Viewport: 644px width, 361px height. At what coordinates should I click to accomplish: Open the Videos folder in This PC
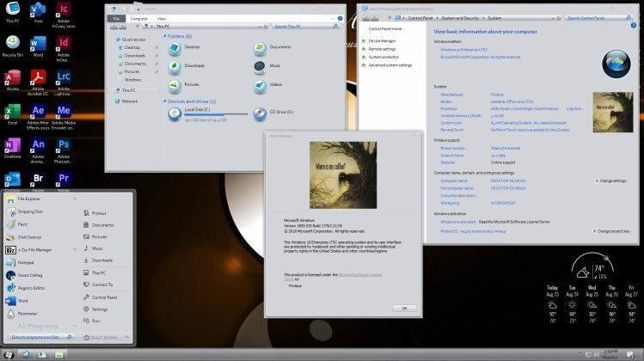pos(268,85)
